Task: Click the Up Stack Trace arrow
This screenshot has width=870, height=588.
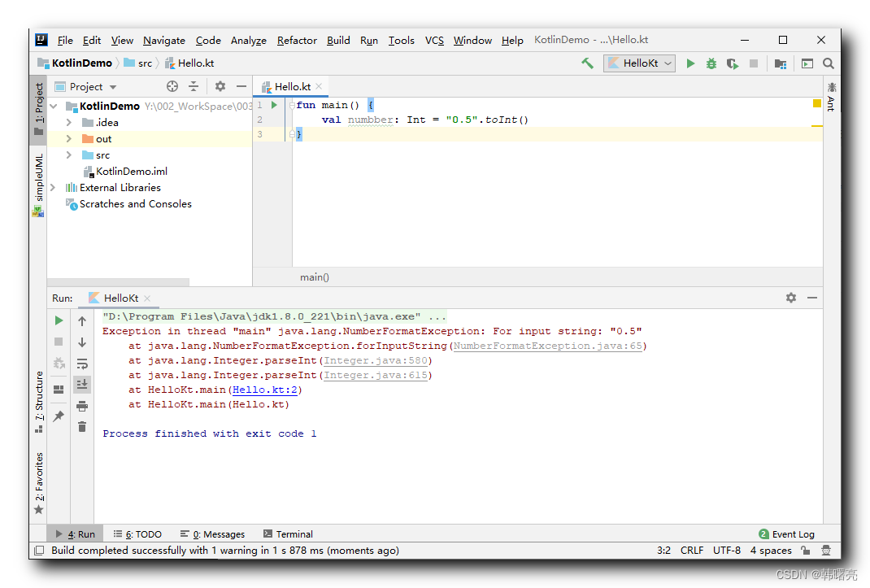Action: (82, 321)
